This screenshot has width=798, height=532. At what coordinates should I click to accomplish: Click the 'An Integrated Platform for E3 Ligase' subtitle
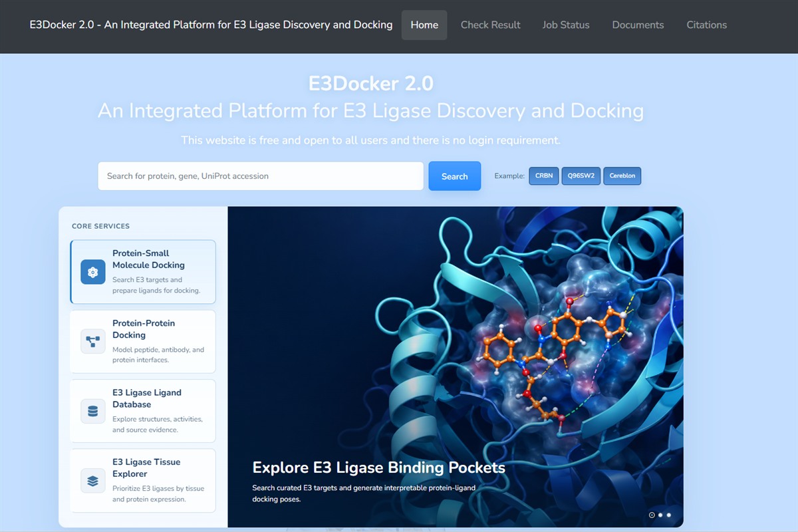tap(371, 110)
